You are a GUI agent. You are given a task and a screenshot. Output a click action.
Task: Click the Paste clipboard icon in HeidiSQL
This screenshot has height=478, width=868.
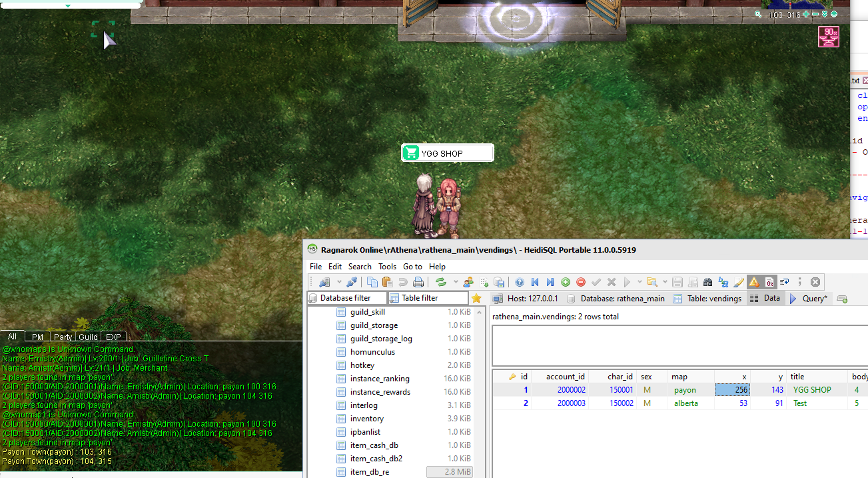(x=387, y=282)
